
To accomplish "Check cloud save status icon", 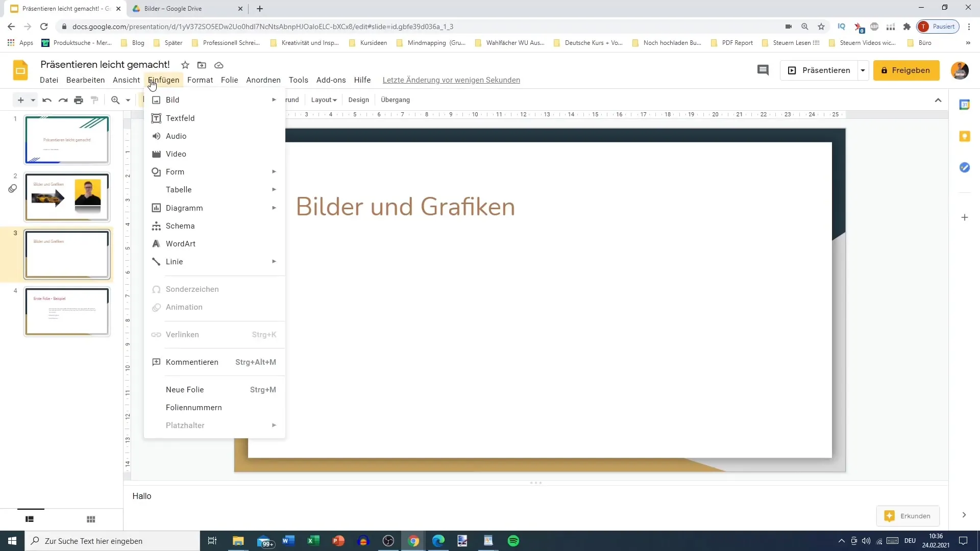I will pos(219,65).
